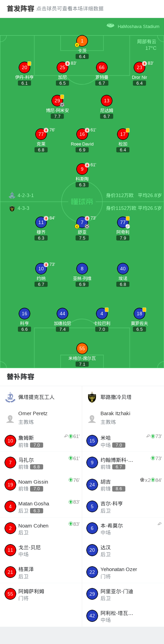
Task: Open Roee David number 16 player
Action: pos(82,134)
